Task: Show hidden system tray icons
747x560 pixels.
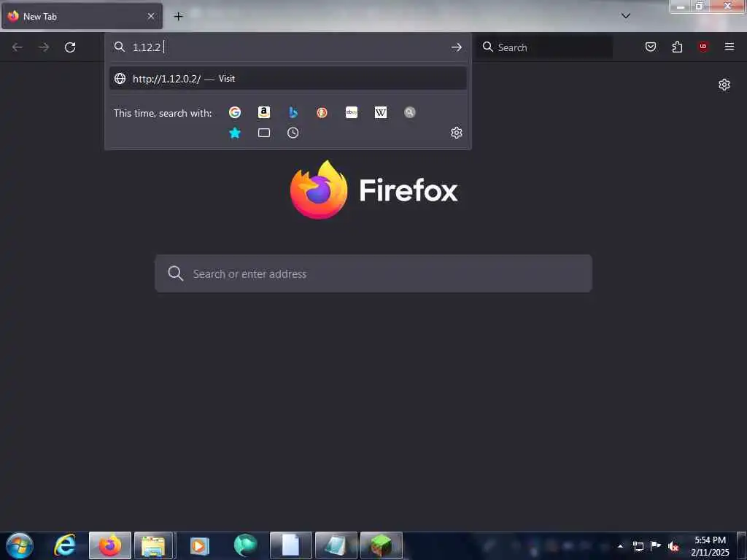Action: (x=620, y=546)
